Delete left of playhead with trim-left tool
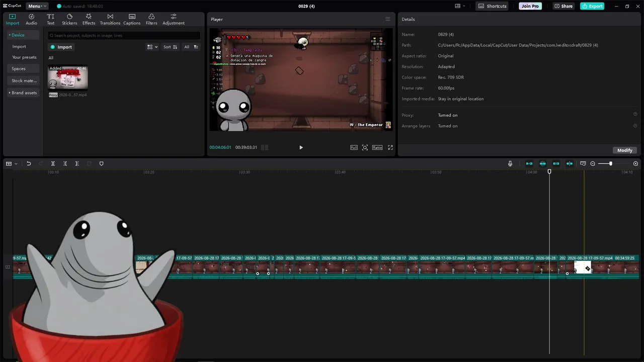This screenshot has width=644, height=362. (x=65, y=163)
